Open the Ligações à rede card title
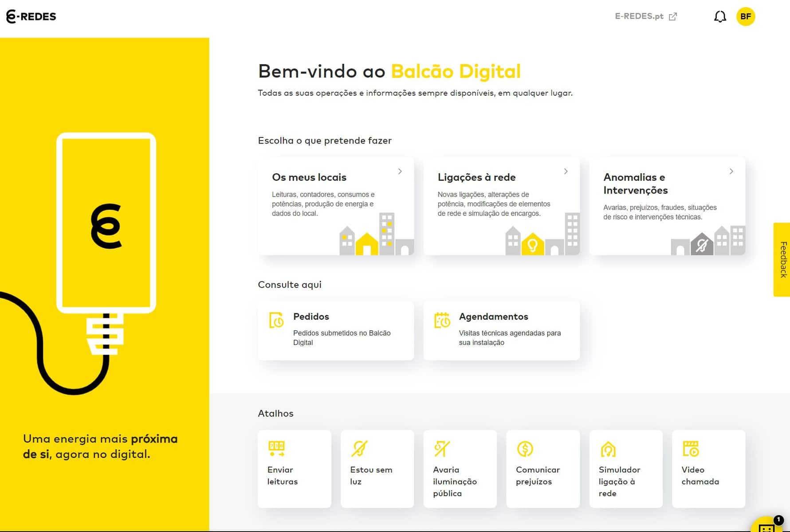Viewport: 790px width, 532px height. 476,177
